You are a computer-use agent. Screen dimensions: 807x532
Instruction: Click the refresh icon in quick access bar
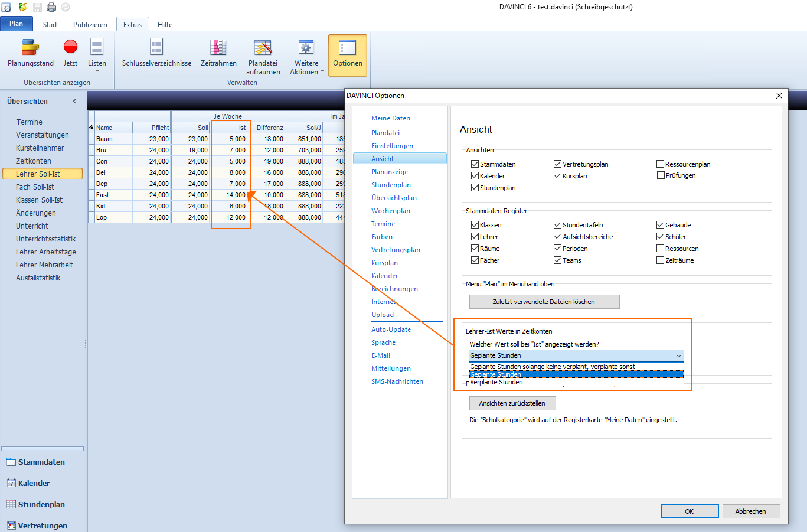66,7
